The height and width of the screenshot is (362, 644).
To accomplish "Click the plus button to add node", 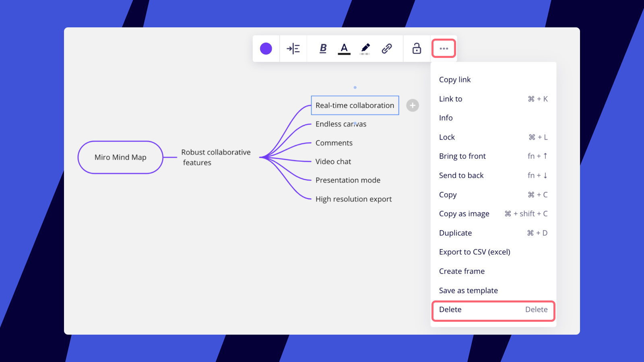I will (413, 105).
